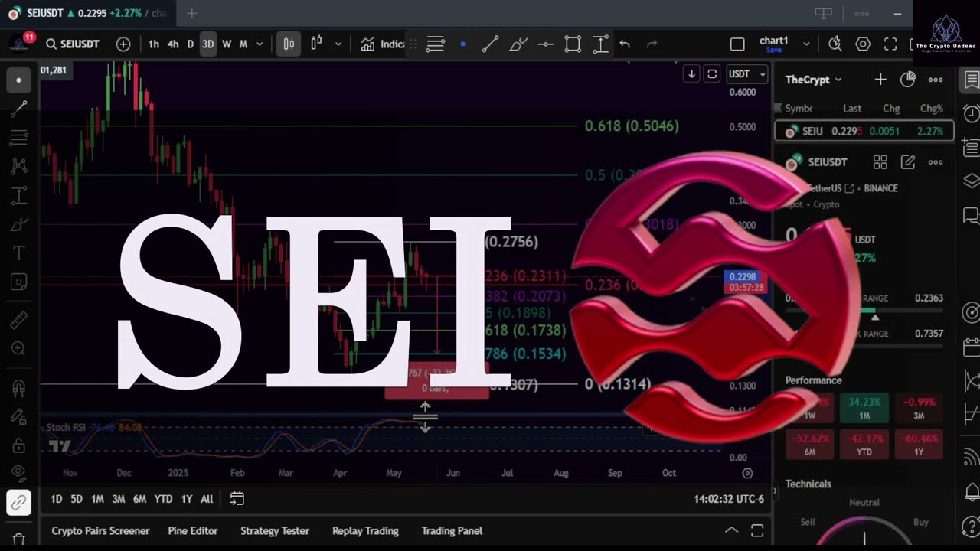Open SEIUSDT details more dots

(936, 162)
